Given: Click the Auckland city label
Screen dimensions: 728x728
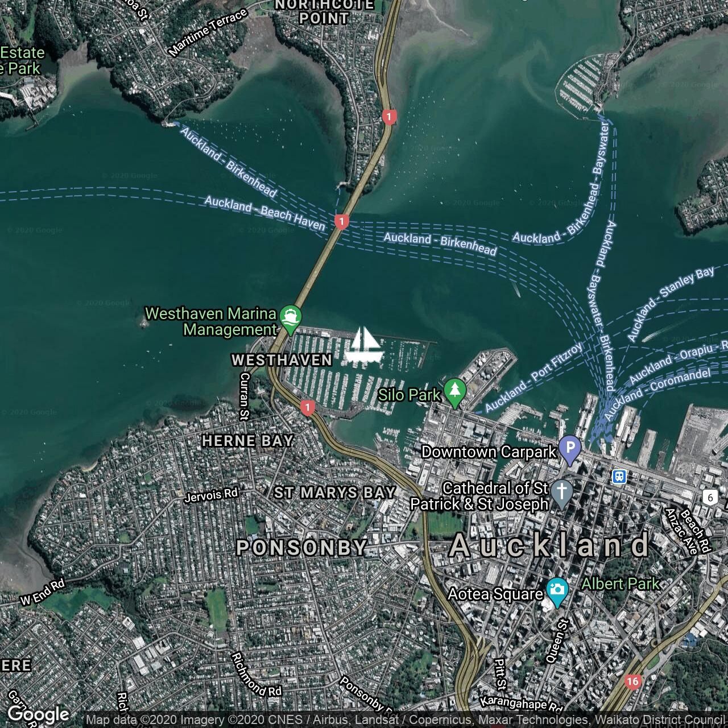Looking at the screenshot, I should [x=549, y=545].
